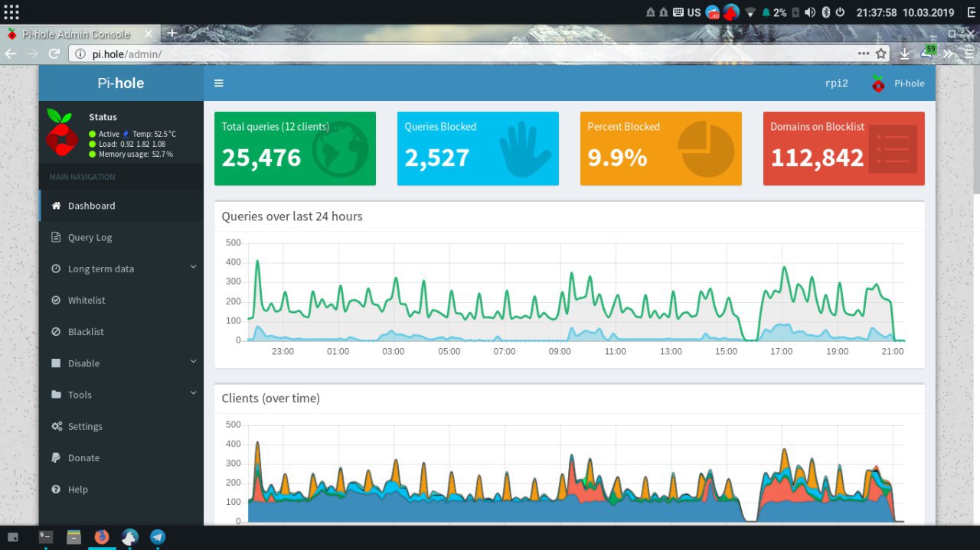The width and height of the screenshot is (980, 550).
Task: Click the rpi2 hostname in header
Action: [836, 83]
